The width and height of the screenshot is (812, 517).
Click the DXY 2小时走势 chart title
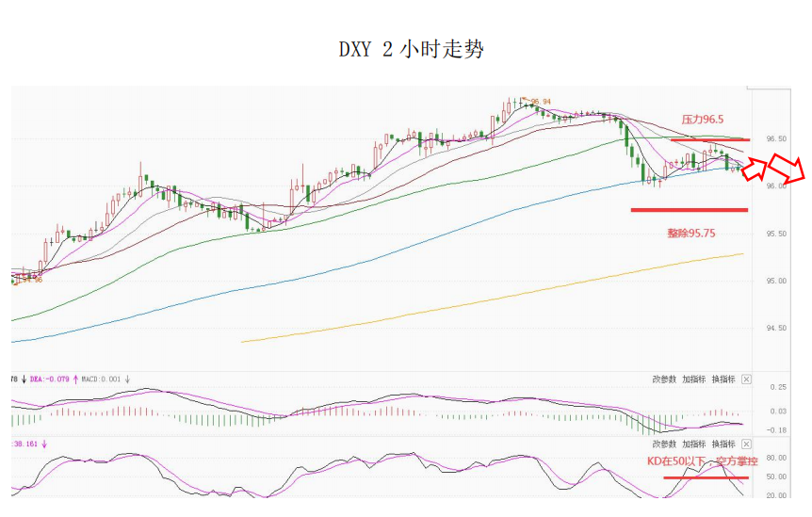412,49
